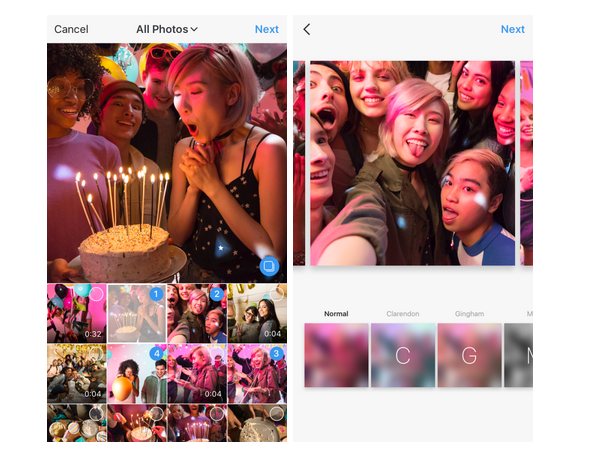596x450 pixels.
Task: Deselect photo marked with number 1
Action: pyautogui.click(x=156, y=294)
